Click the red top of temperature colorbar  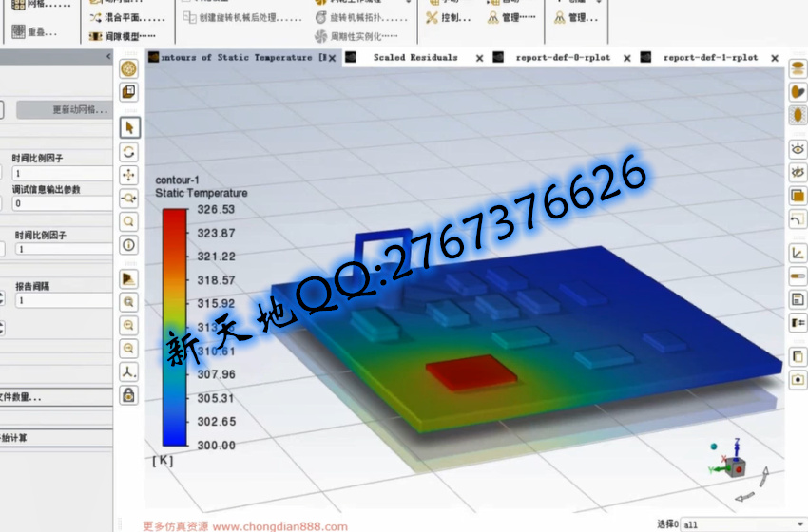174,220
